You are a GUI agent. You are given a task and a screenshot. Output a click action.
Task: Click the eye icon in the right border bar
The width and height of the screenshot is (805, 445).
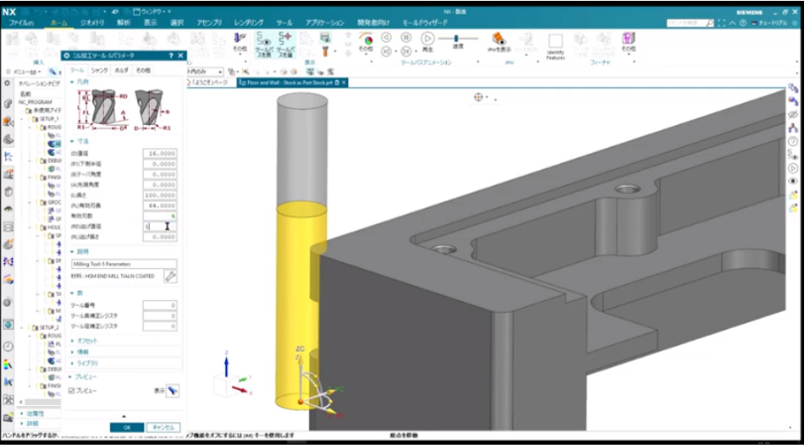pyautogui.click(x=793, y=181)
